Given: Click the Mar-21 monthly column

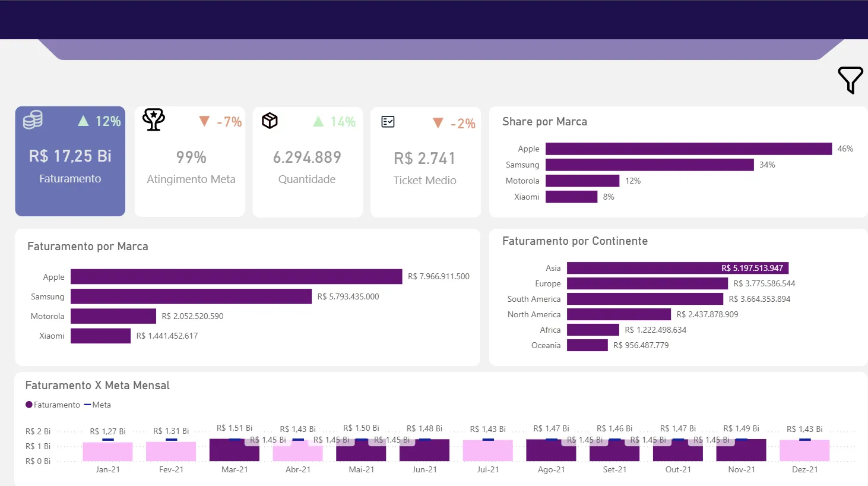Looking at the screenshot, I should (235, 450).
